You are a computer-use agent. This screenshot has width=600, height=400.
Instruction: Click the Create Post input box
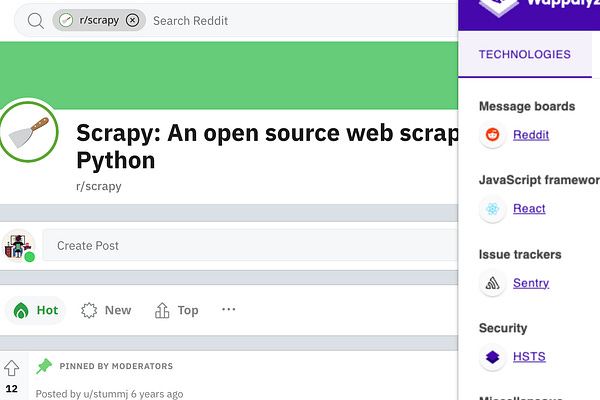click(250, 245)
